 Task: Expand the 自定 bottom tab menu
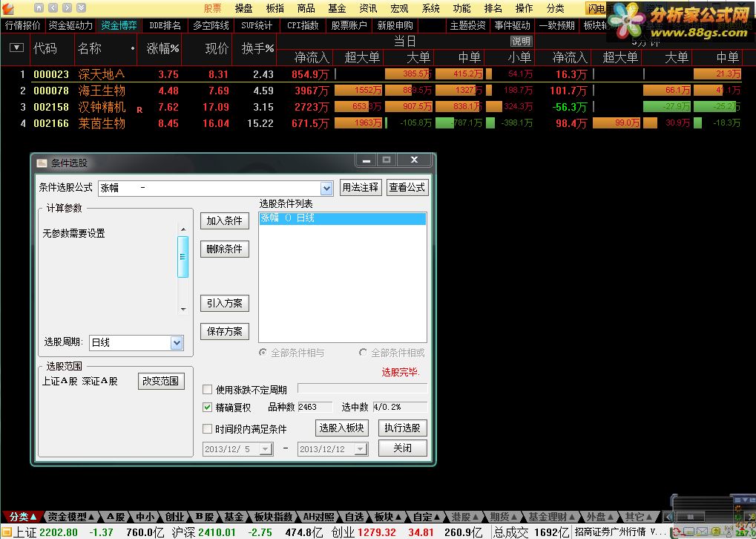[x=427, y=517]
